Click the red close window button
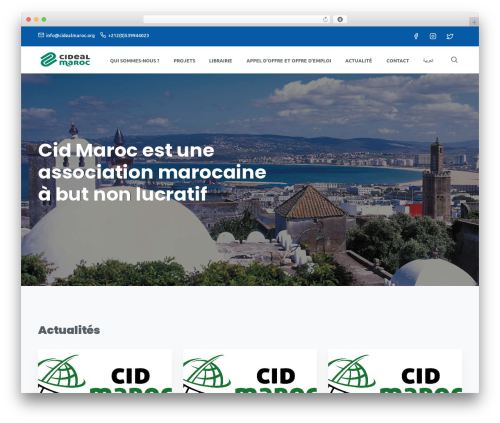Viewport: 500px width, 423px height. [x=29, y=19]
